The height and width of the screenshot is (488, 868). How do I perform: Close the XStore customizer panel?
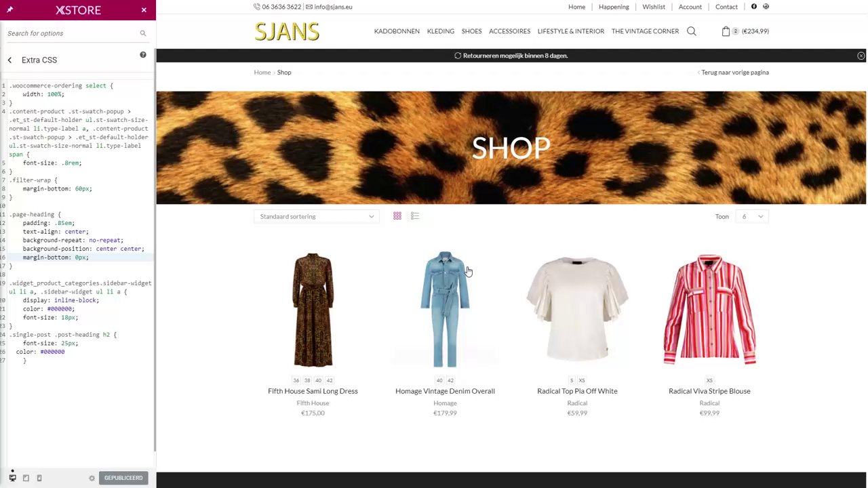click(x=144, y=10)
